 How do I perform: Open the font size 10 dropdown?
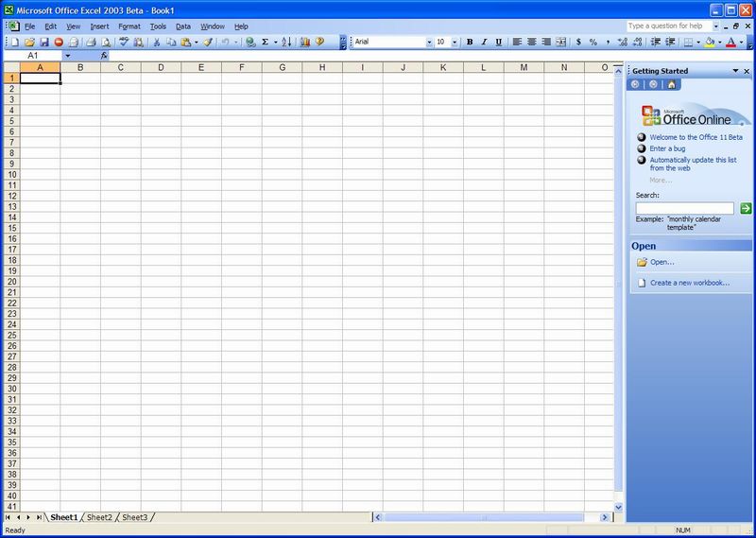tap(455, 43)
